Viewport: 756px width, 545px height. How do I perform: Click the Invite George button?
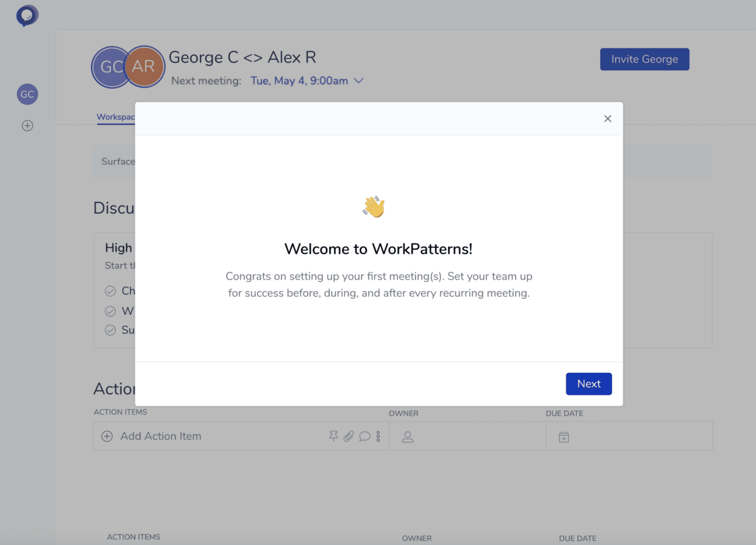[x=645, y=59]
